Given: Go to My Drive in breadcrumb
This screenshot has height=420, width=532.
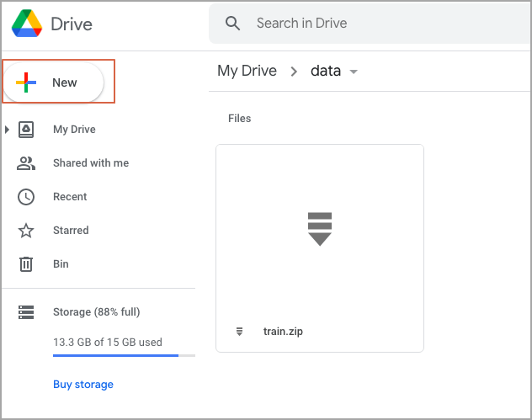Looking at the screenshot, I should (247, 71).
